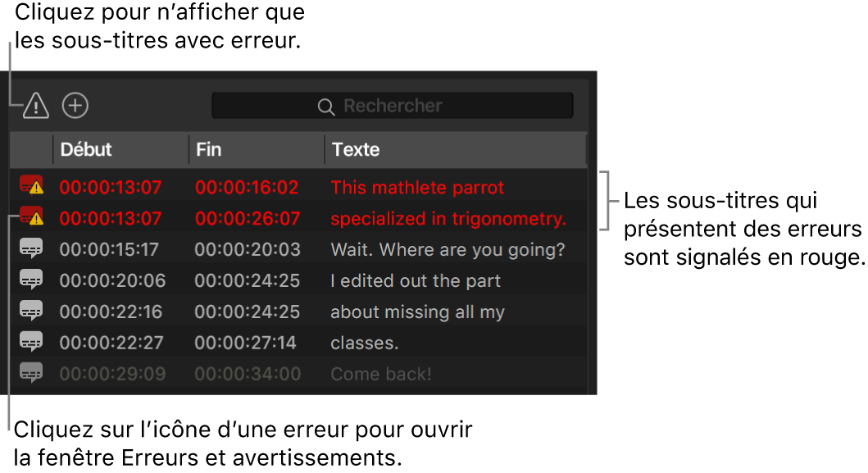Select the dimmed 'Come back!' caption row
This screenshot has width=868, height=473.
[x=380, y=373]
